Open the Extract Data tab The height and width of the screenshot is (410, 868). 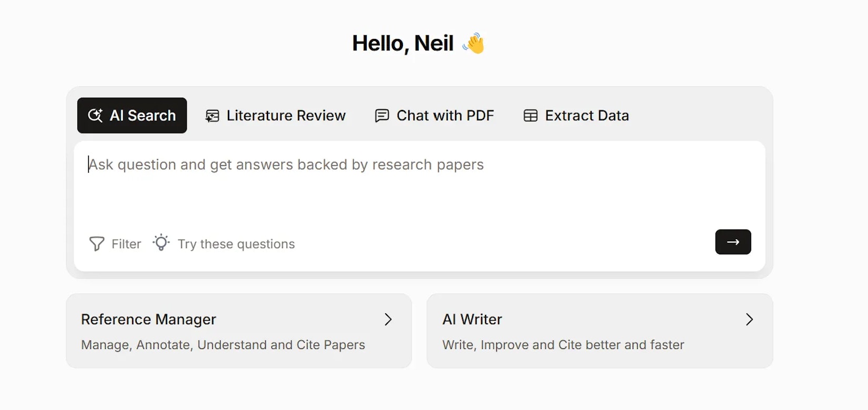coord(587,116)
